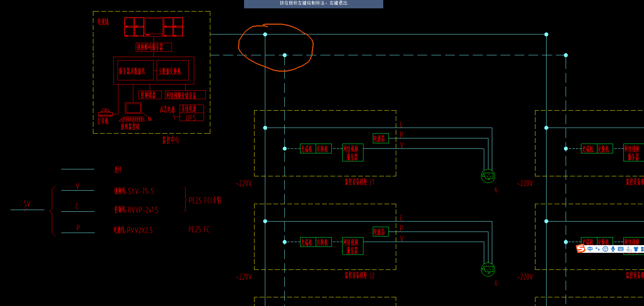Viewport: 644px width, 306px height.
Task: Select the 视频解码服务器 box
Action: (x=154, y=47)
